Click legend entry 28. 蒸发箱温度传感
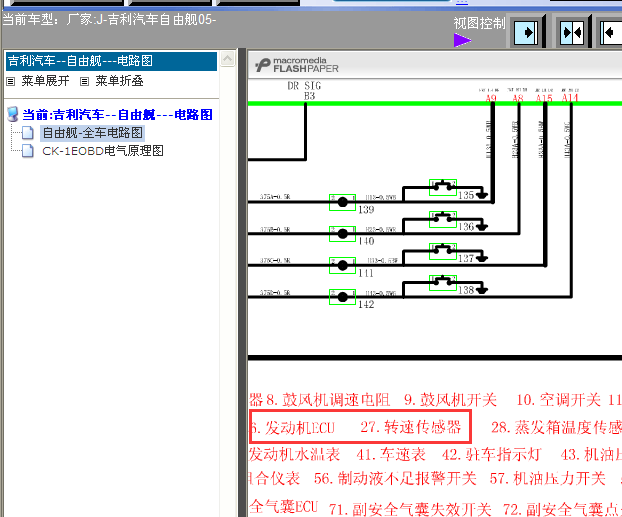 [x=556, y=427]
